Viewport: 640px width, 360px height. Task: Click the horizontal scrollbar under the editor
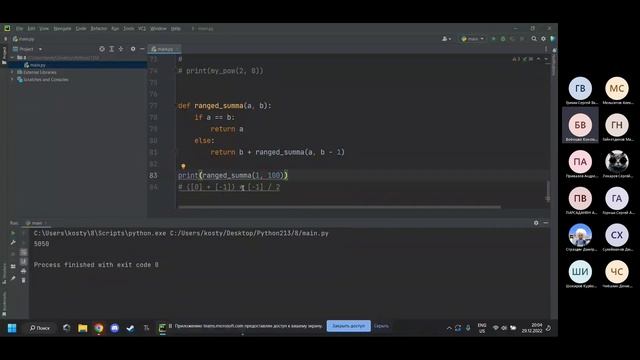[x=339, y=207]
